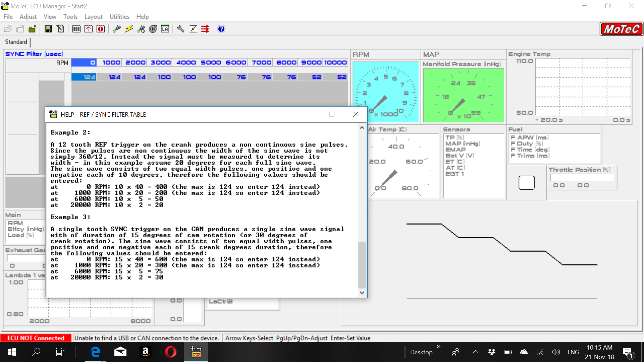This screenshot has width=644, height=362.
Task: Open the Action Center notifications icon
Action: click(628, 353)
